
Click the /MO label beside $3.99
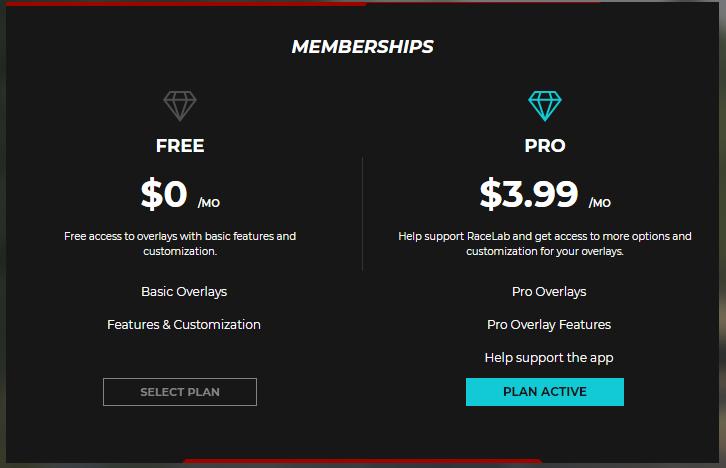[600, 203]
